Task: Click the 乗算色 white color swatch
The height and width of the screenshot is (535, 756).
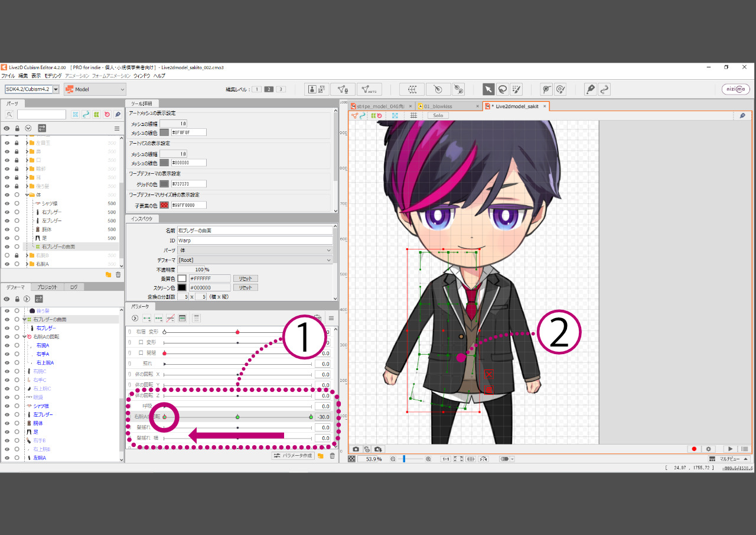Action: click(x=182, y=278)
